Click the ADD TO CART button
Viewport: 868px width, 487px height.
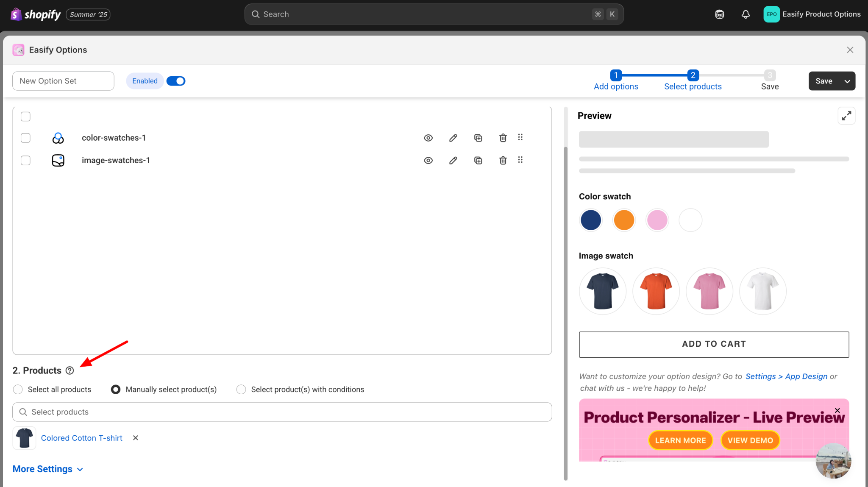pyautogui.click(x=714, y=344)
